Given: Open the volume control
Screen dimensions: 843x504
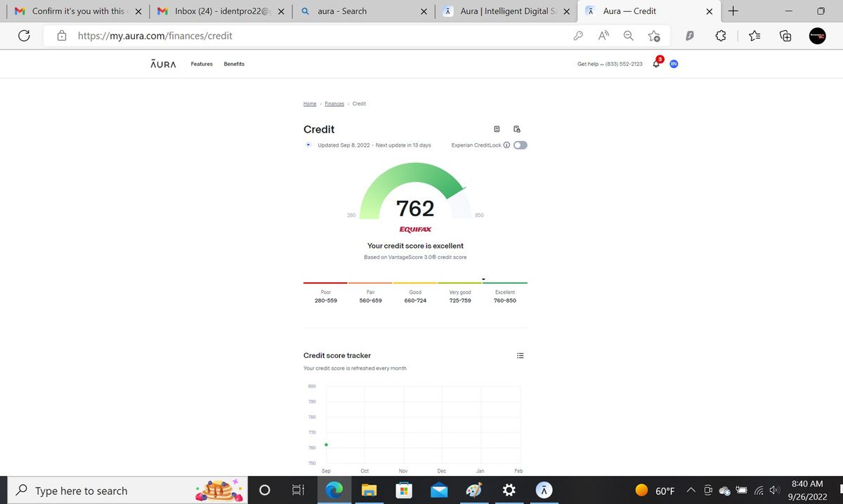Looking at the screenshot, I should pyautogui.click(x=775, y=491).
